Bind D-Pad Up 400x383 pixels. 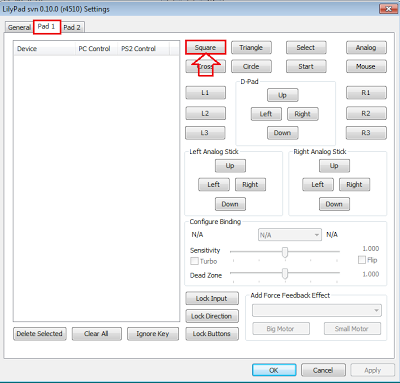point(283,95)
